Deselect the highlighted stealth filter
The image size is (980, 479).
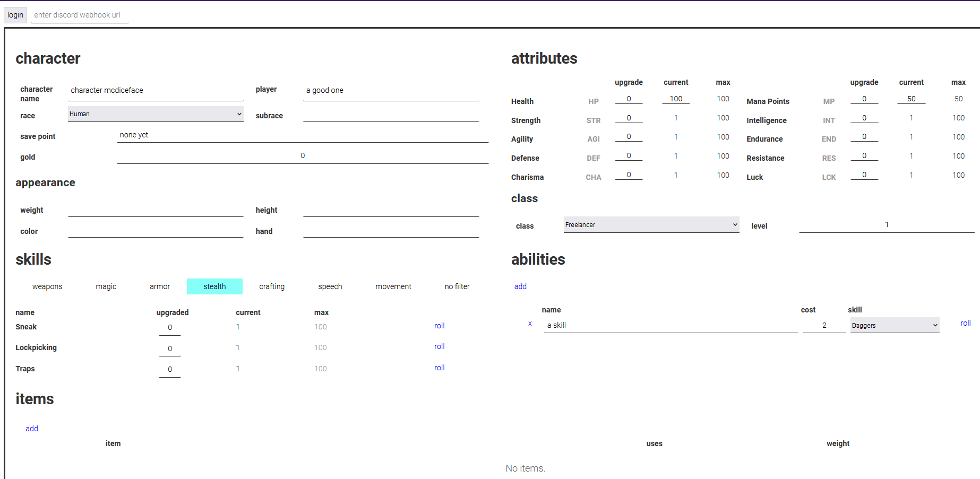(x=214, y=286)
